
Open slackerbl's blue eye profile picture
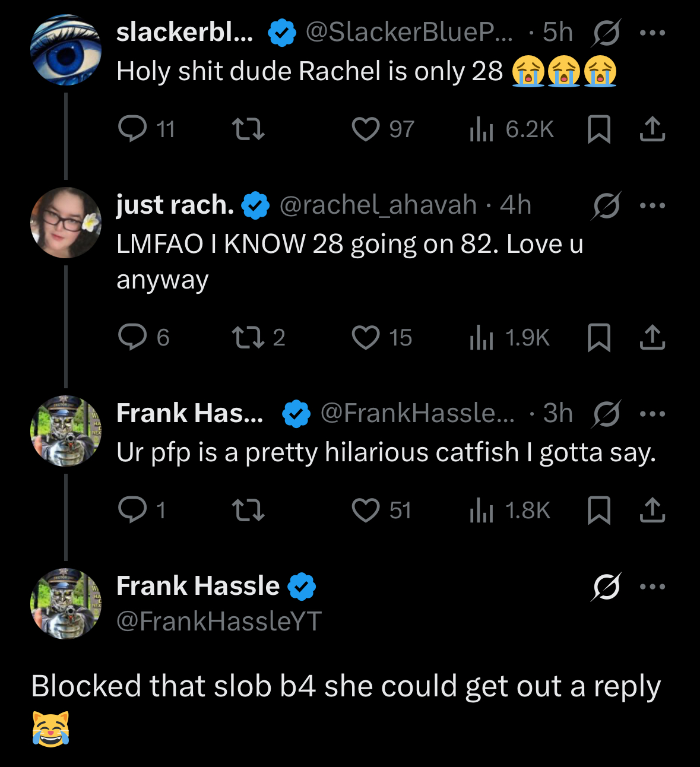66,50
